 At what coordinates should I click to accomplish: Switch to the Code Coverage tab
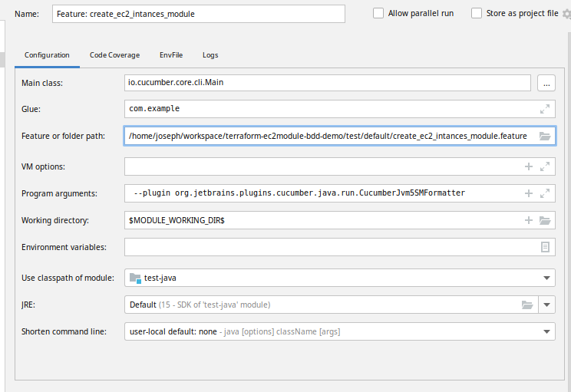point(114,55)
